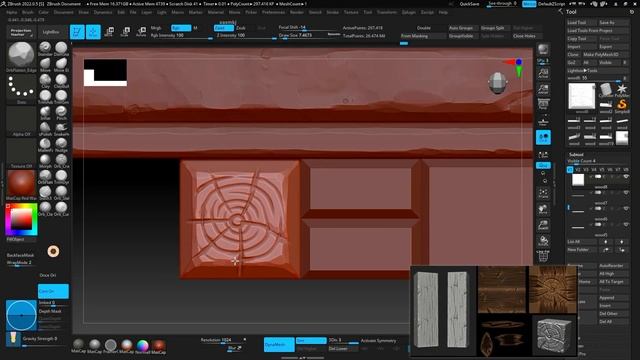Select the Morph brush
The width and height of the screenshot is (640, 360).
[x=45, y=160]
